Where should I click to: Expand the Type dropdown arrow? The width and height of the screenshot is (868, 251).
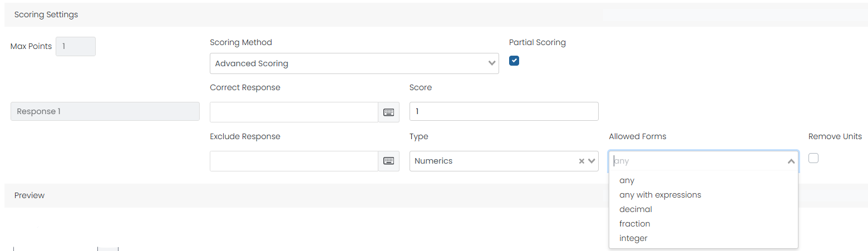tap(591, 161)
